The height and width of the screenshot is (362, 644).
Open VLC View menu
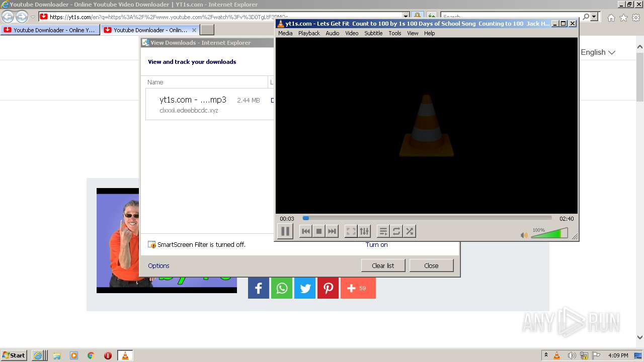(x=413, y=33)
